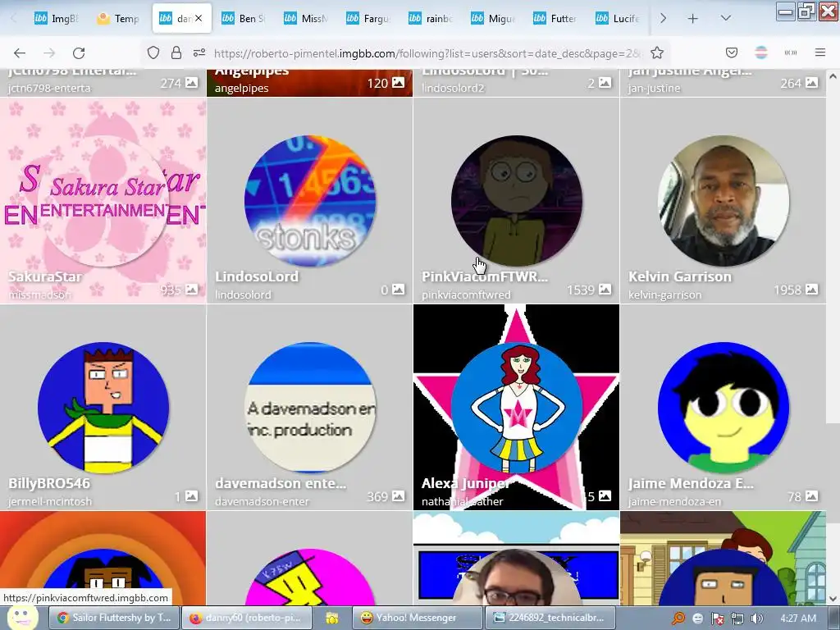
Task: Click BillyBRO546's cartoon avatar
Action: [x=103, y=408]
